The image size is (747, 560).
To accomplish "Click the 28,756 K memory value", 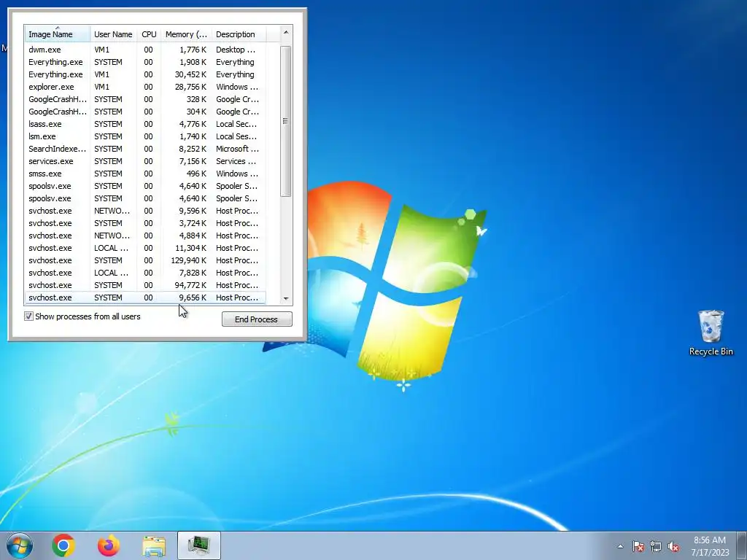I will tap(190, 87).
